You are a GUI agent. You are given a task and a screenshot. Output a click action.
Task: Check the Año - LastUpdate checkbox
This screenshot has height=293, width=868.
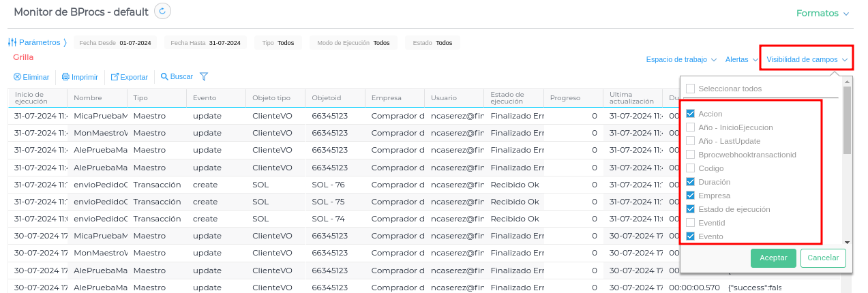pos(691,141)
